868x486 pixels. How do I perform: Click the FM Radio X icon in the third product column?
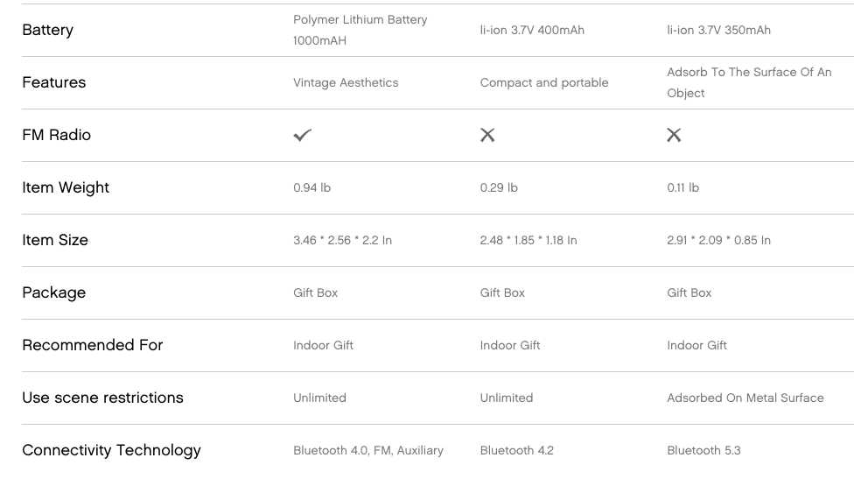point(674,135)
